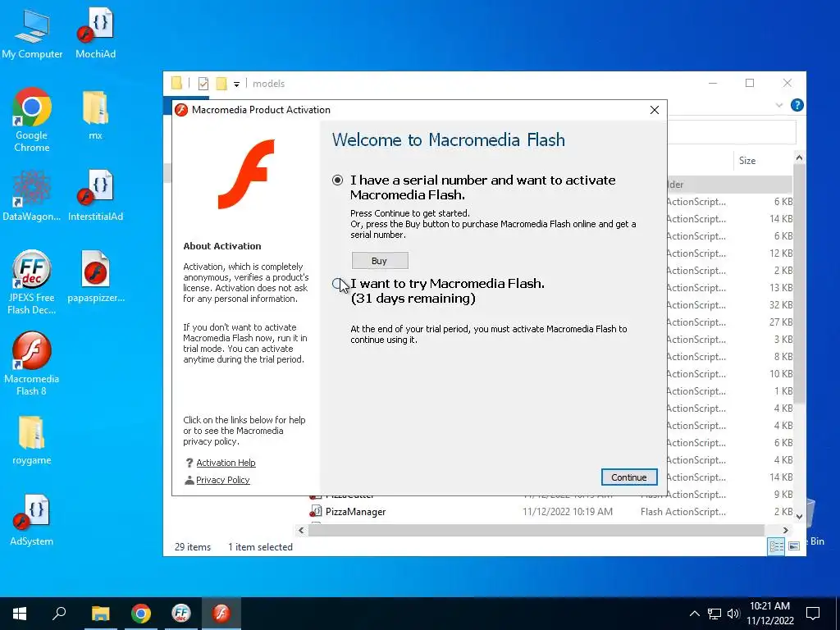The image size is (840, 630).
Task: Open volume control in system tray
Action: [x=733, y=614]
